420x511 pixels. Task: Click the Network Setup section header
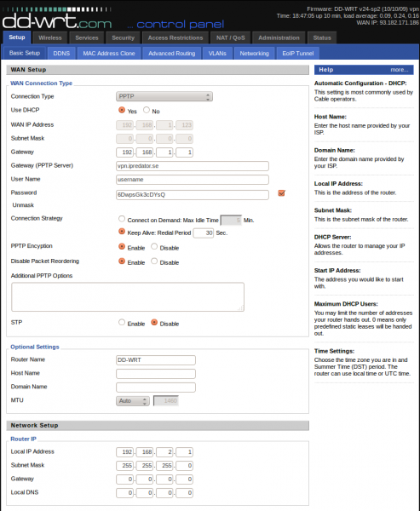158,426
